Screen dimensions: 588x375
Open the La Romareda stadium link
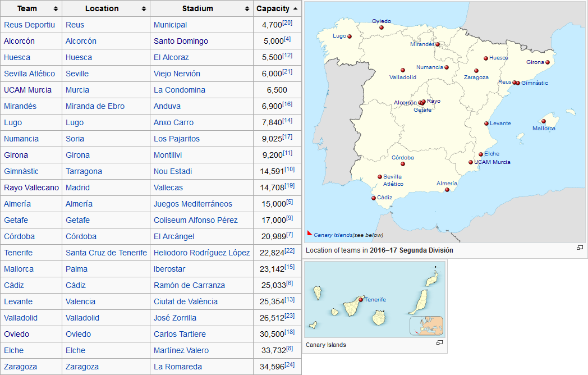click(x=178, y=367)
